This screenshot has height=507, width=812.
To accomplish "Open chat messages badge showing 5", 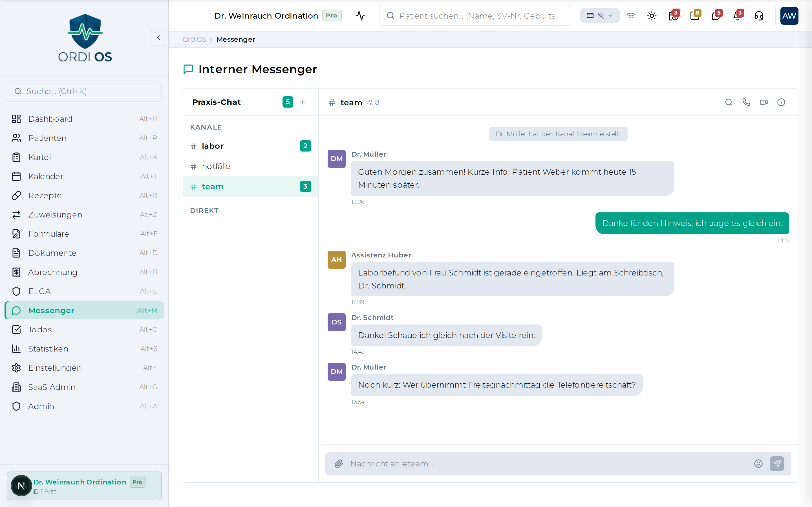I will click(x=716, y=15).
